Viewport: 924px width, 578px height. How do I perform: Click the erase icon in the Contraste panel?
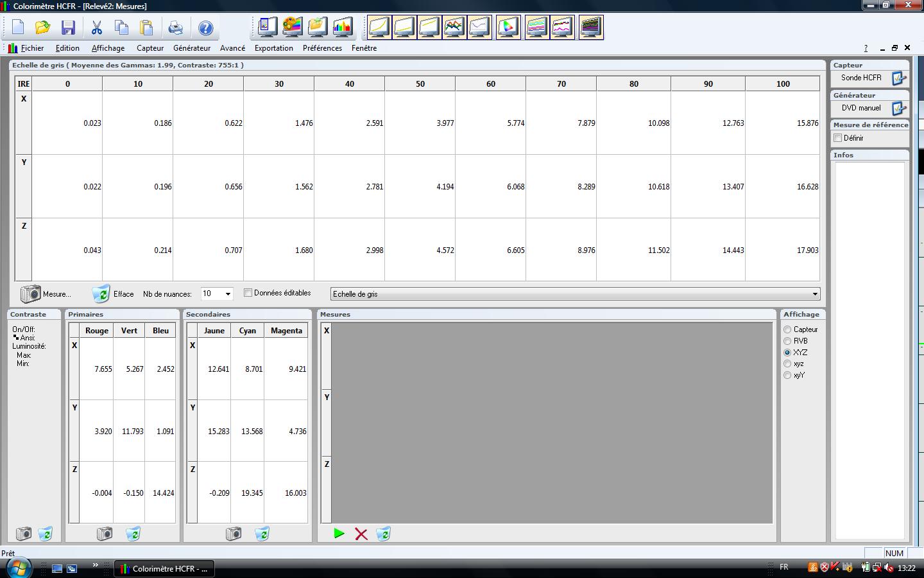pos(45,534)
